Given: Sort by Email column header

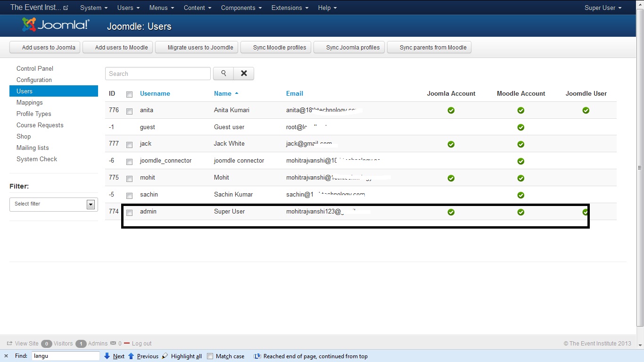Looking at the screenshot, I should pyautogui.click(x=294, y=93).
